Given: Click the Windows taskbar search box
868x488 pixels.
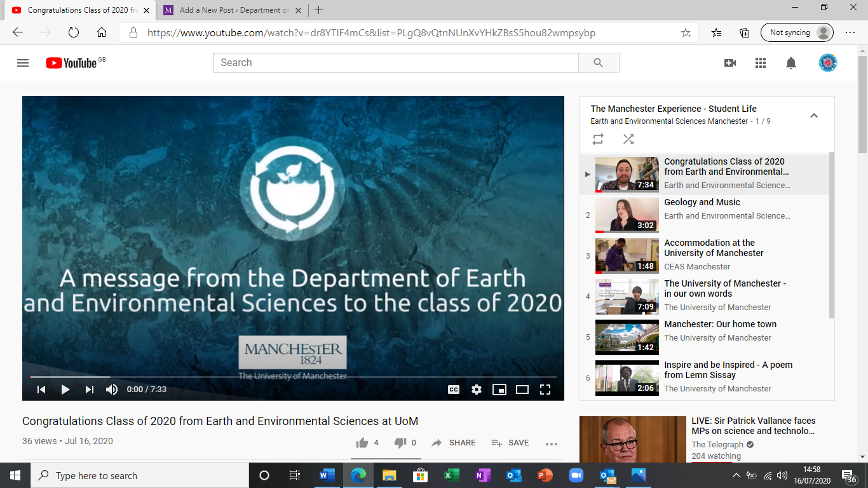Looking at the screenshot, I should click(x=140, y=475).
